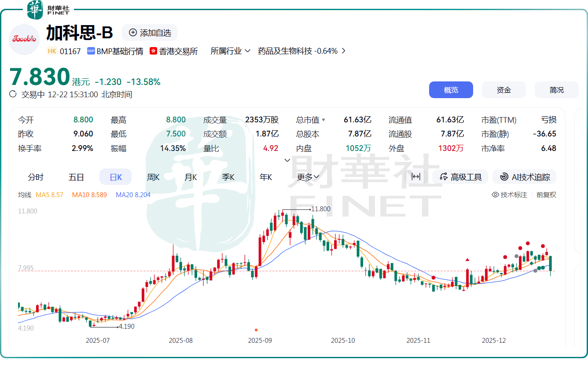Screen dimensions: 588x367
Task: Expand the 总市值 dropdown
Action: 324,119
